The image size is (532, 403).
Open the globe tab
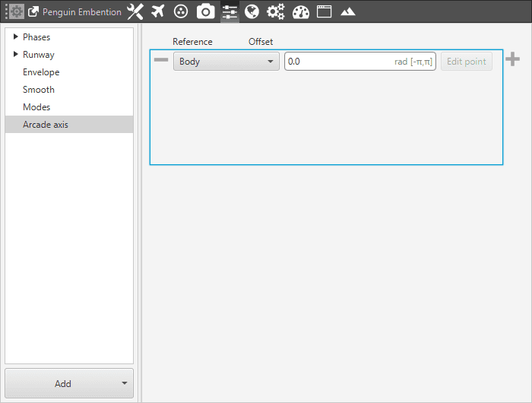click(252, 12)
